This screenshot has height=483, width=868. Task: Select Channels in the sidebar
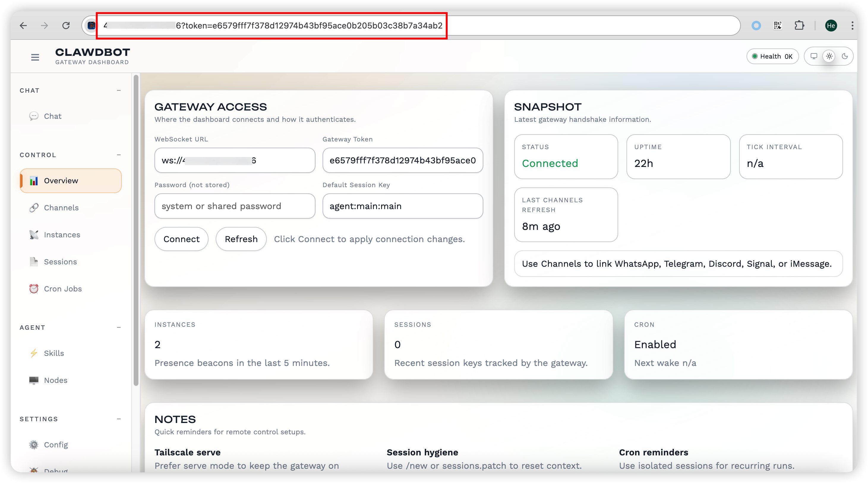point(61,208)
